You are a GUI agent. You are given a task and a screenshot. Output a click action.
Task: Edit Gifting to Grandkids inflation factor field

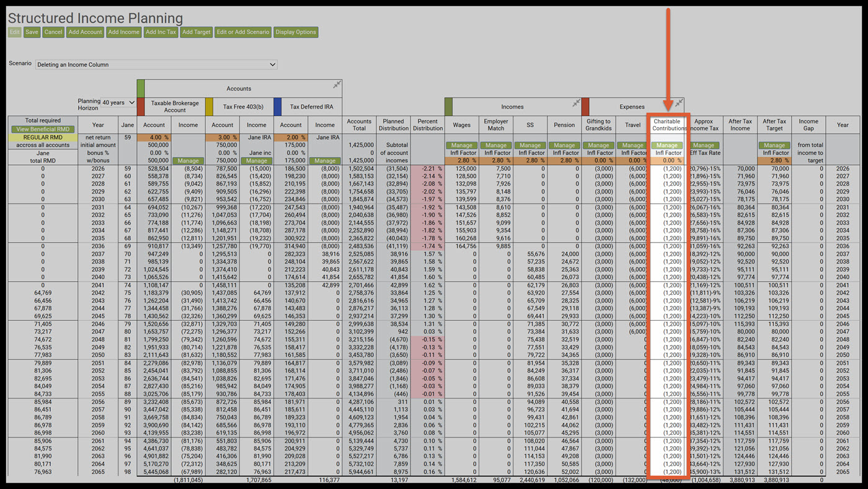(x=599, y=161)
